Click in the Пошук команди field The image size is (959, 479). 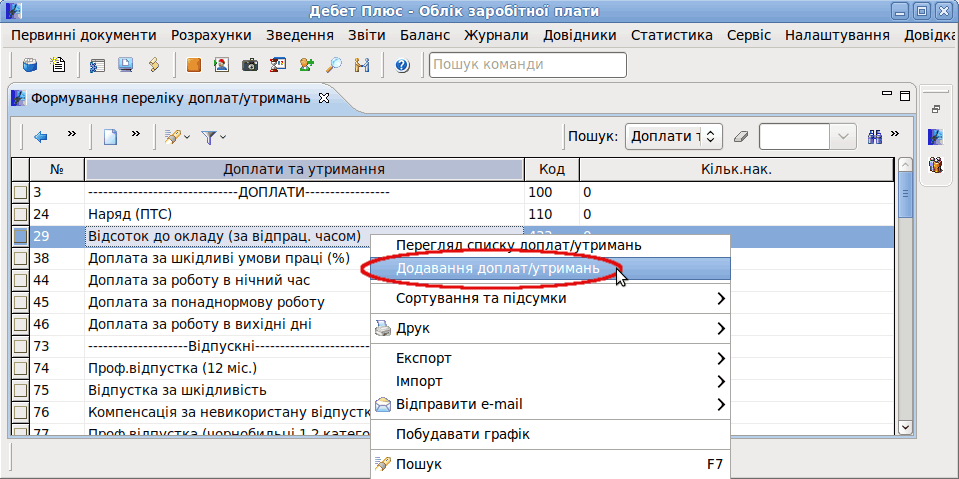coord(528,65)
